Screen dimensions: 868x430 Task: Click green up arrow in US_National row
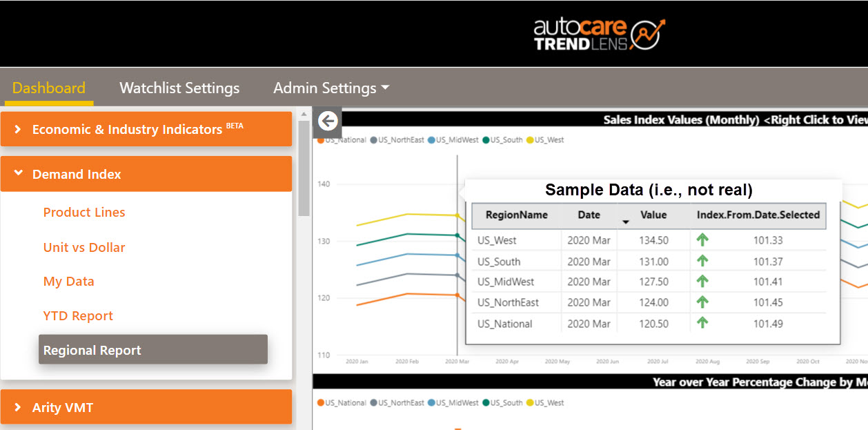[x=702, y=323]
